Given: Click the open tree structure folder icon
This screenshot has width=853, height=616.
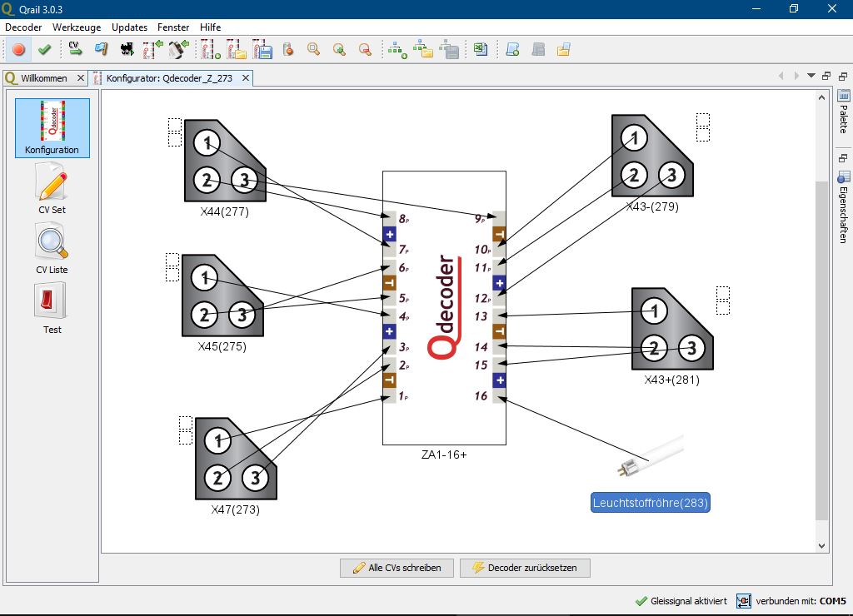Looking at the screenshot, I should point(422,49).
